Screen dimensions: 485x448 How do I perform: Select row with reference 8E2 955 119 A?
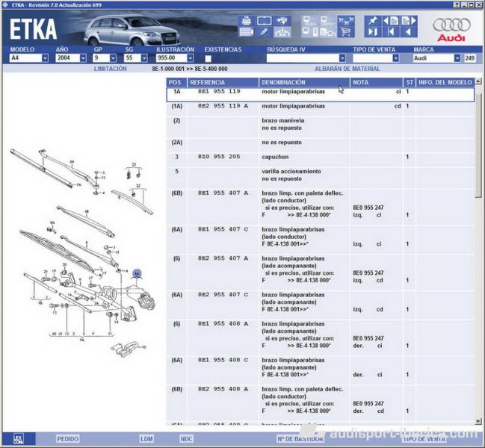[321, 109]
